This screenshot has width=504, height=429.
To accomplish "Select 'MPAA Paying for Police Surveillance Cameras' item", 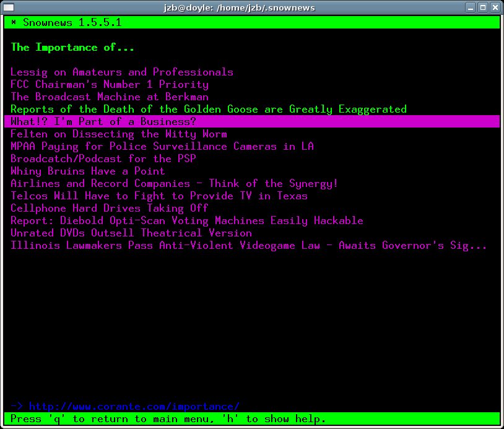I will tap(162, 147).
